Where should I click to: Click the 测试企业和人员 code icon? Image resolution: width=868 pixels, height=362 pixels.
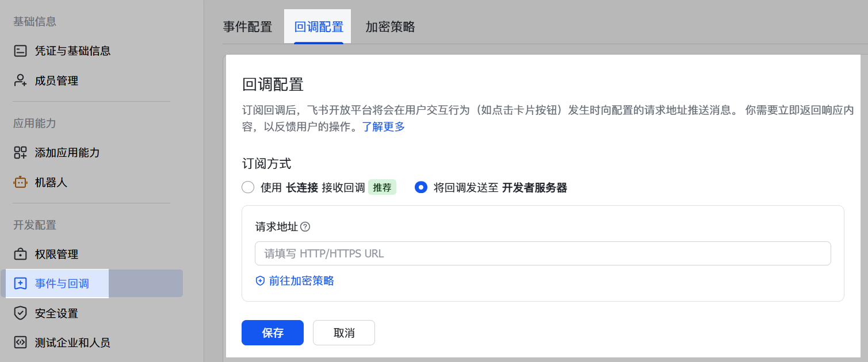pos(20,343)
